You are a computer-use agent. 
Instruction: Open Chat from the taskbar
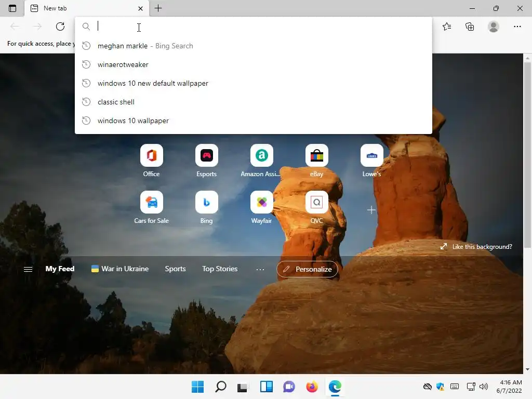tap(289, 387)
